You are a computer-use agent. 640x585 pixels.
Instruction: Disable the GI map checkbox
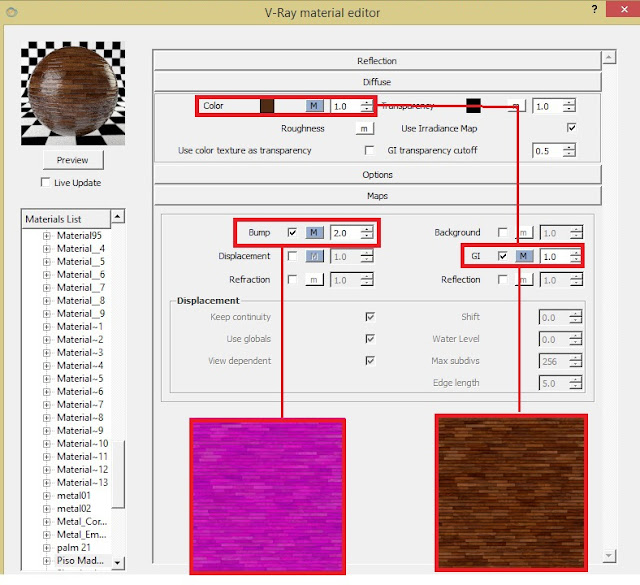(x=503, y=256)
